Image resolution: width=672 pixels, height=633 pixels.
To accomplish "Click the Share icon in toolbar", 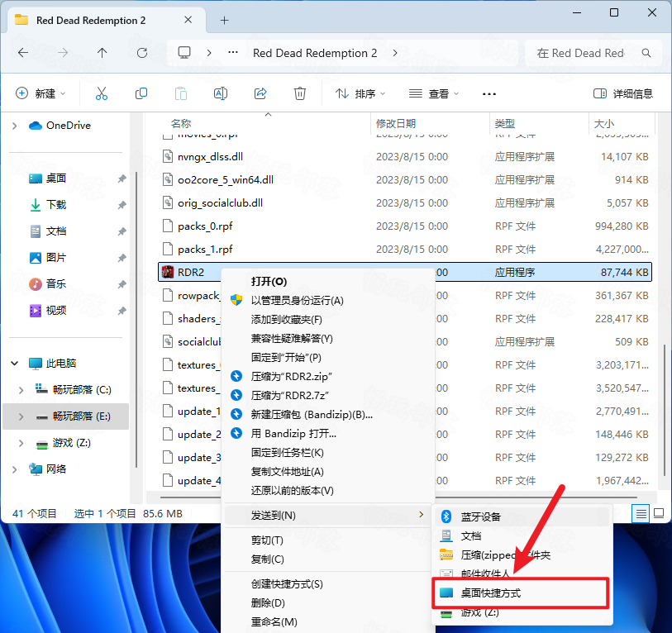I will click(260, 93).
